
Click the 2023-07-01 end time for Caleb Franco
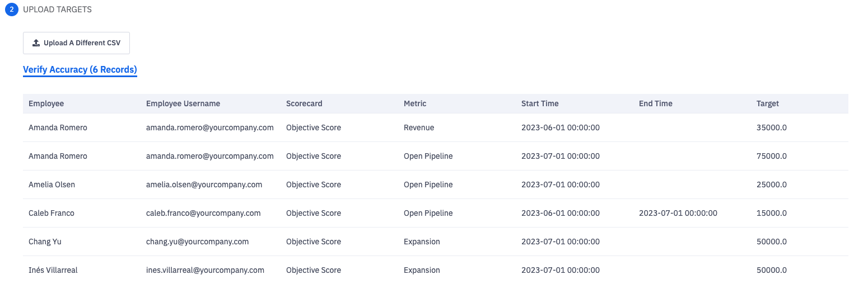pyautogui.click(x=678, y=213)
